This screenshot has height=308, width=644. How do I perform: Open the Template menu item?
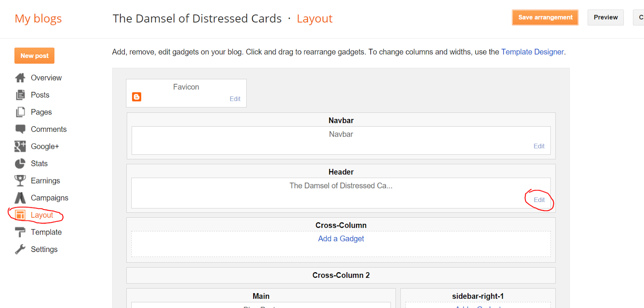pyautogui.click(x=46, y=232)
